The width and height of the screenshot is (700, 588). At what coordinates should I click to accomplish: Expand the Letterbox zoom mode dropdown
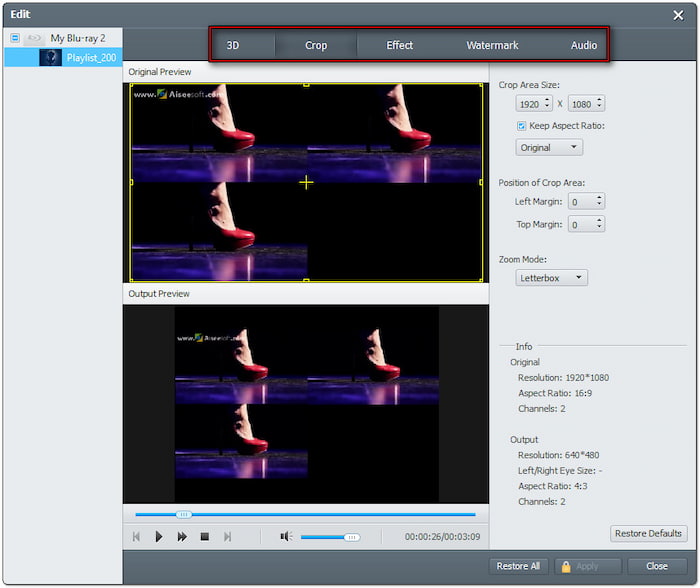point(551,277)
